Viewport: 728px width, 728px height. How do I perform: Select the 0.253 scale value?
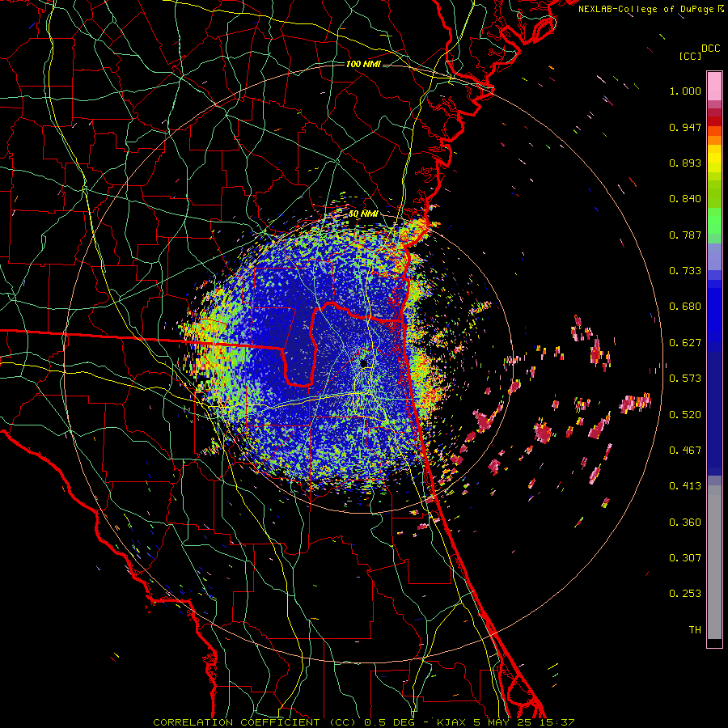(685, 594)
